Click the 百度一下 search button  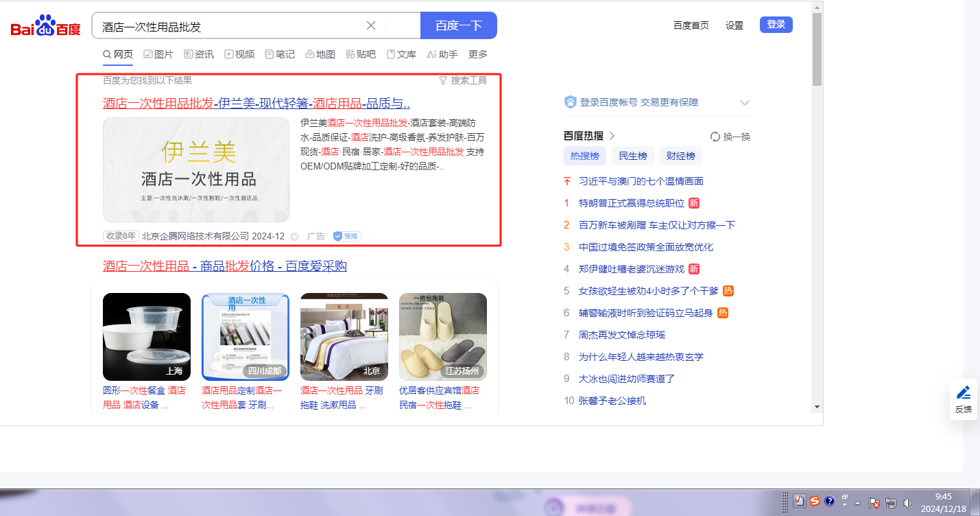point(459,25)
